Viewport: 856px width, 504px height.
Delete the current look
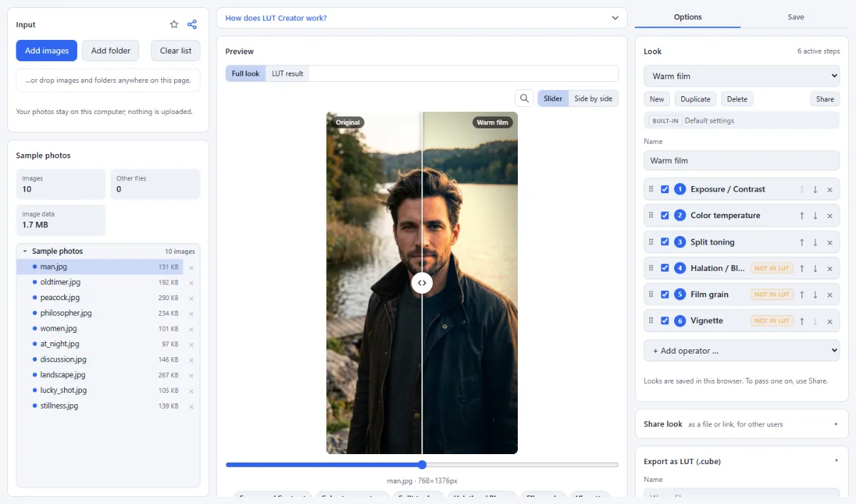click(x=738, y=99)
